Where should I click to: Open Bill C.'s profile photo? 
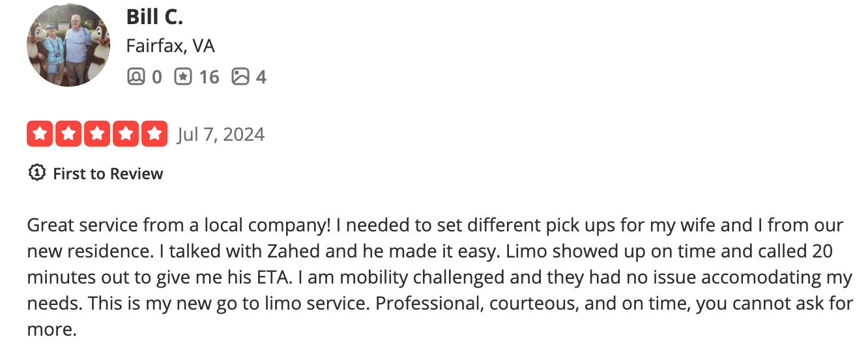tap(68, 46)
